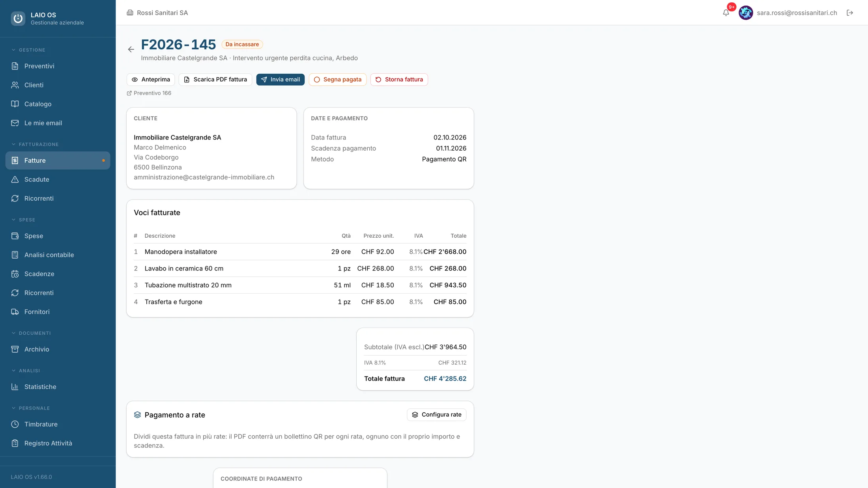Open Spese in the sidebar

click(x=58, y=236)
